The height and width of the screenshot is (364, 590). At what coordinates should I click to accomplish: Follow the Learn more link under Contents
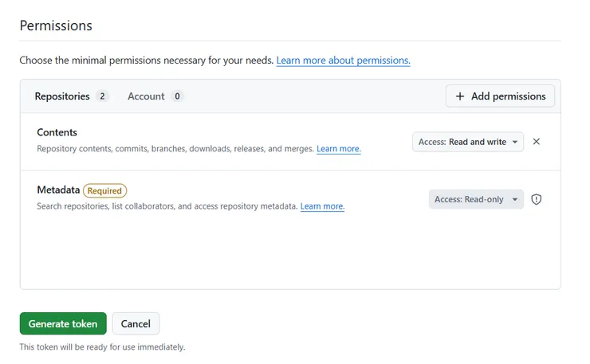tap(339, 149)
